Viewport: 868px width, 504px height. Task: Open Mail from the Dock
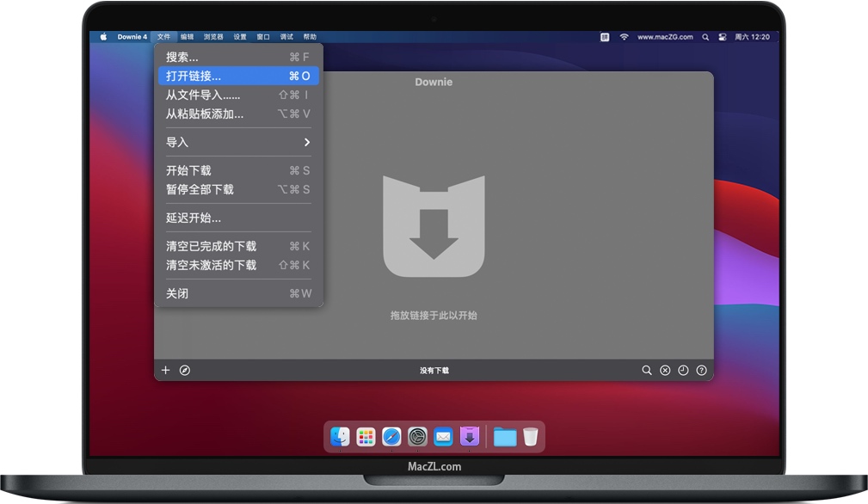point(443,437)
